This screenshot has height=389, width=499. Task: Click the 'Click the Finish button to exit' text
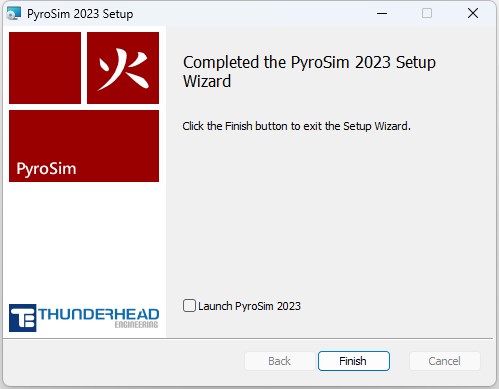click(296, 126)
